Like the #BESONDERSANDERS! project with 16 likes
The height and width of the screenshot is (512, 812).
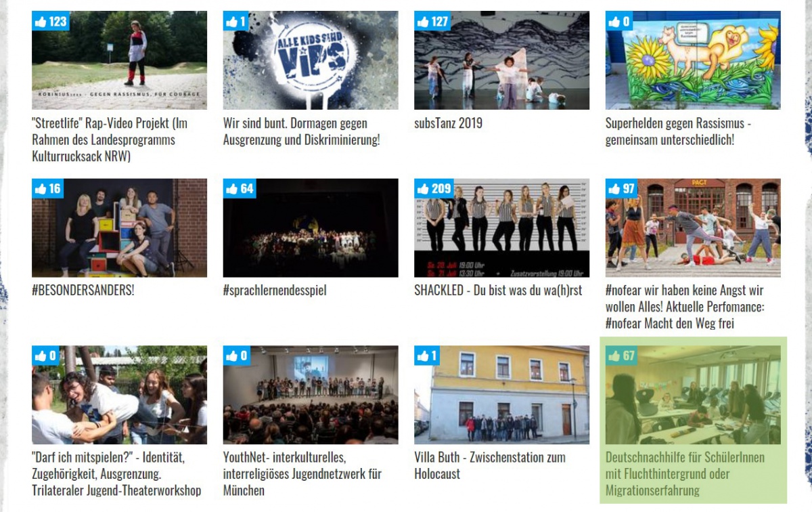[47, 189]
